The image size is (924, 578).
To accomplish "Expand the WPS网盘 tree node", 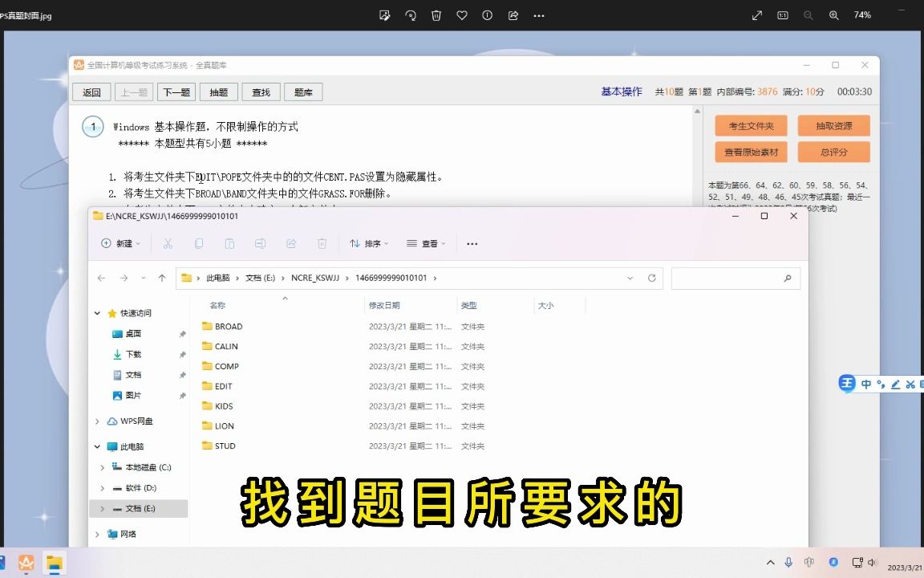I will [97, 421].
